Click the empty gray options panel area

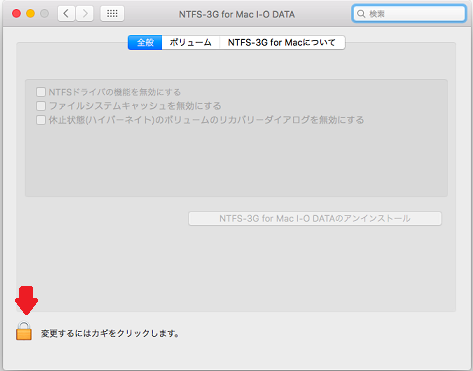(x=236, y=160)
